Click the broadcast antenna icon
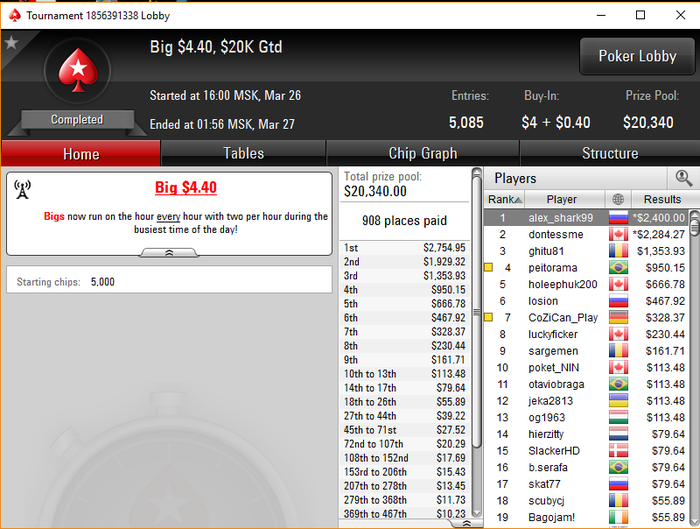Image resolution: width=700 pixels, height=529 pixels. [22, 189]
